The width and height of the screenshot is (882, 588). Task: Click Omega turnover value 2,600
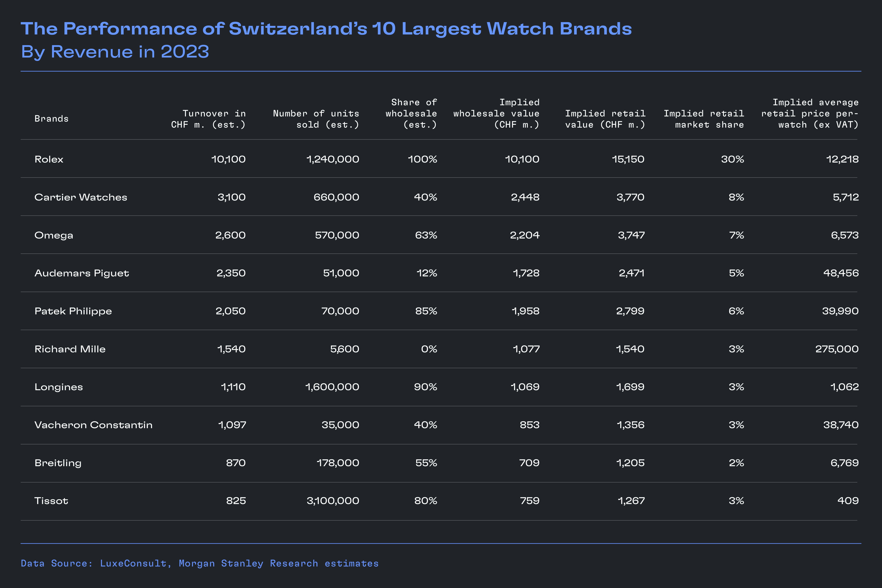tap(230, 235)
